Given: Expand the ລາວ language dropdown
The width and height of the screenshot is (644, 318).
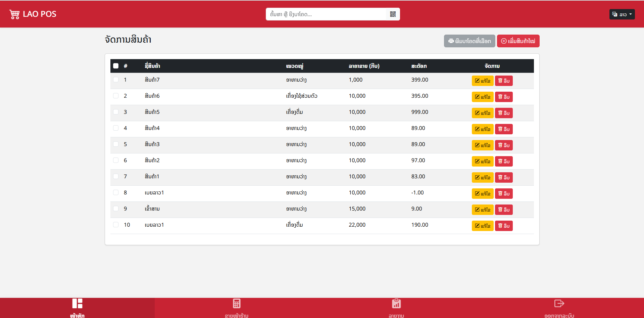Looking at the screenshot, I should (622, 14).
